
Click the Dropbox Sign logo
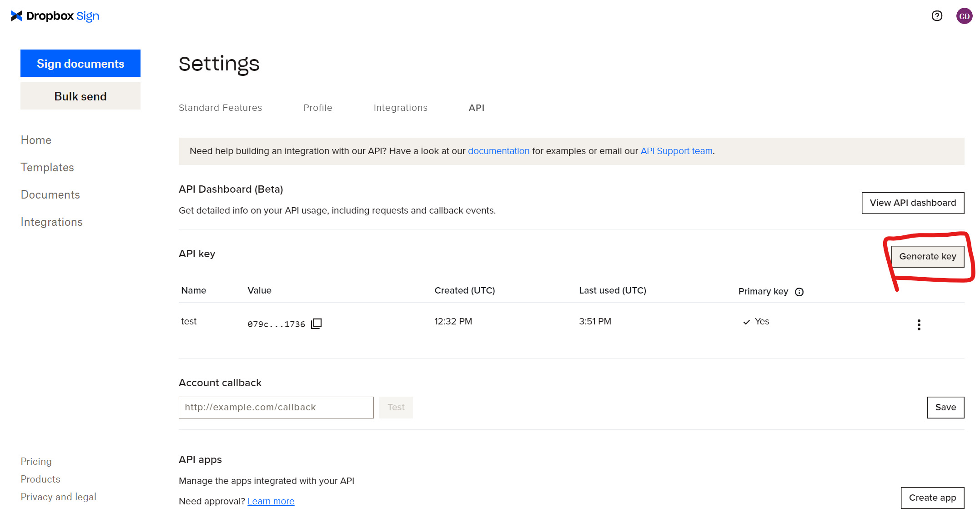click(55, 16)
